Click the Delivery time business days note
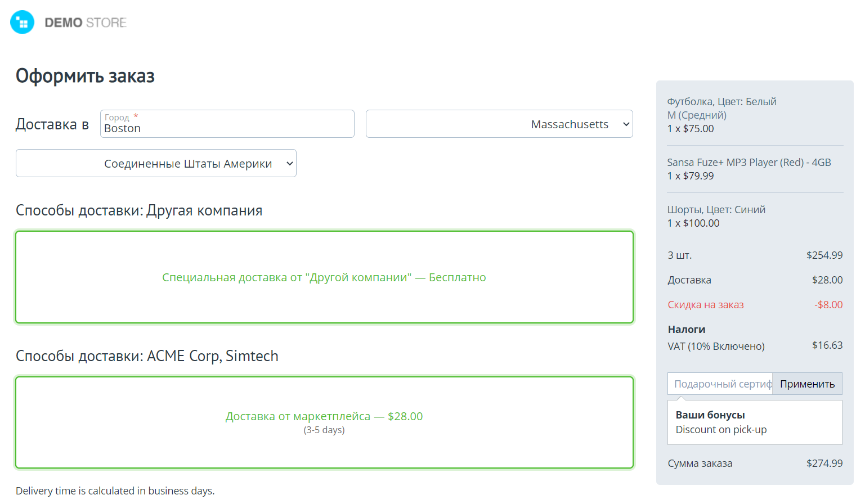 [x=115, y=491]
